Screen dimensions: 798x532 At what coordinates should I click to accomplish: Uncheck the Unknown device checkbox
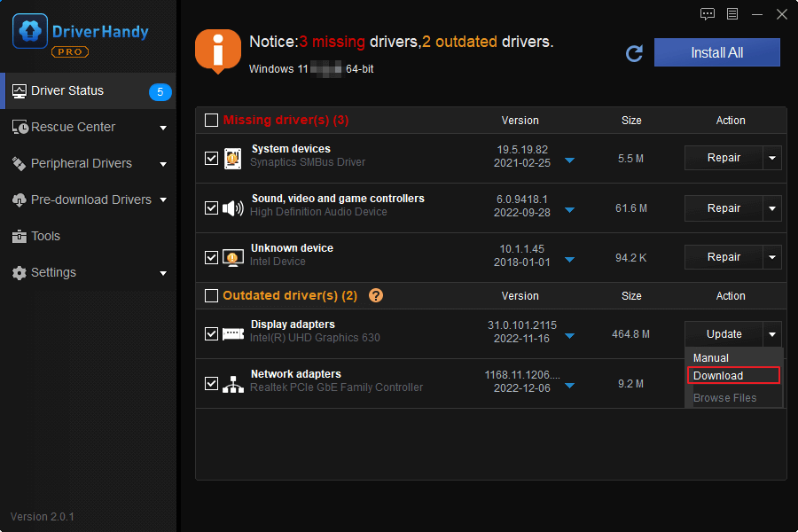pyautogui.click(x=211, y=258)
